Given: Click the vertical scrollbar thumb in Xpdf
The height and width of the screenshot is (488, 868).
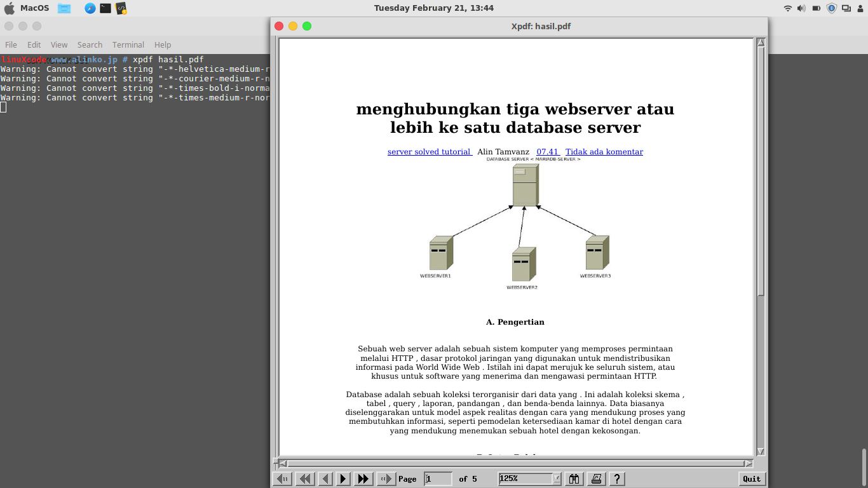Looking at the screenshot, I should [x=761, y=172].
